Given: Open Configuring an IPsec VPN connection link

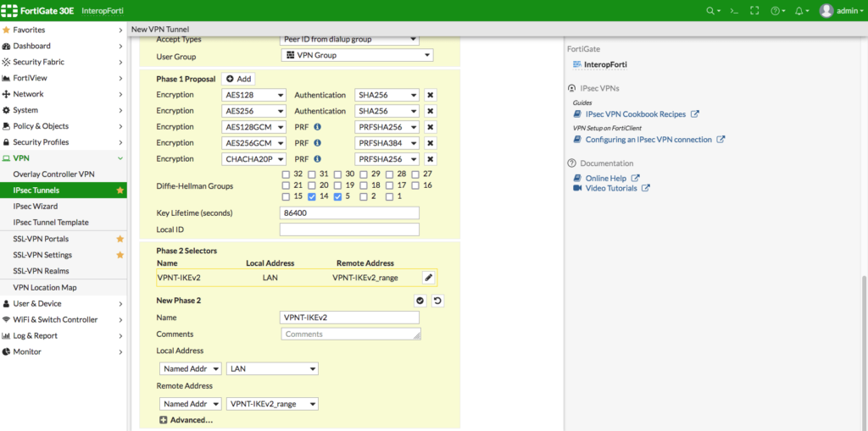Looking at the screenshot, I should [648, 140].
